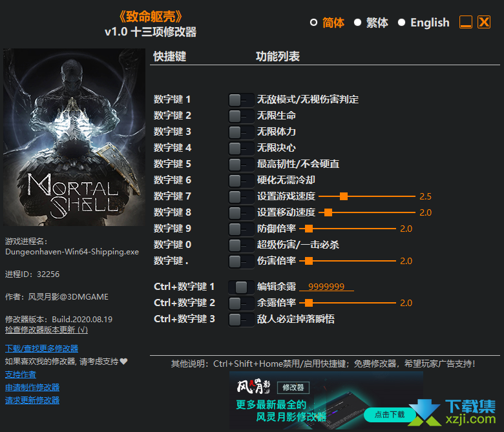Click the 作者: 风灵月影@3DMGAME text
The width and height of the screenshot is (504, 432).
(x=57, y=297)
